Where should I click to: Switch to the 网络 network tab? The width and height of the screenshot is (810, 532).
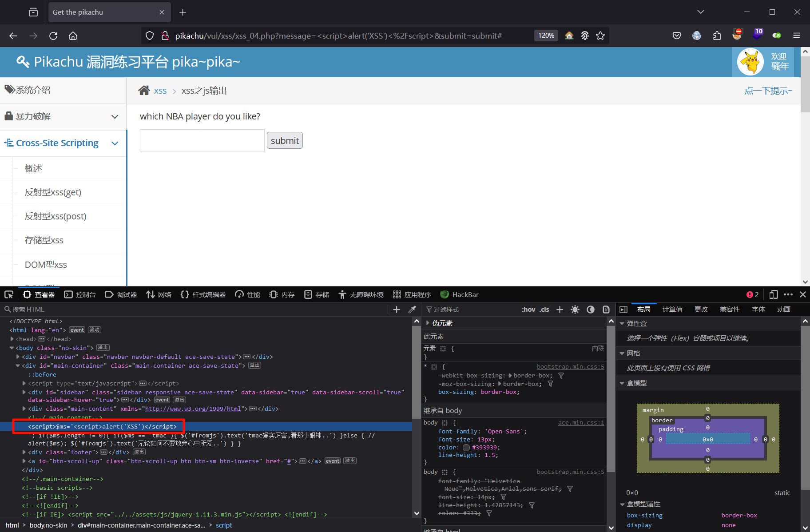[159, 294]
